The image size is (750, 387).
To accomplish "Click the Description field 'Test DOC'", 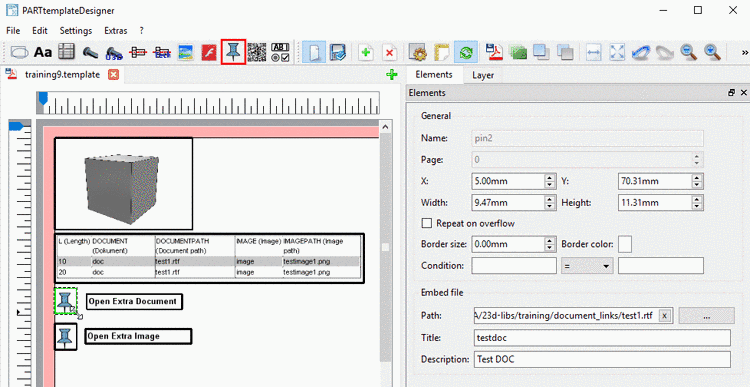I will click(602, 359).
